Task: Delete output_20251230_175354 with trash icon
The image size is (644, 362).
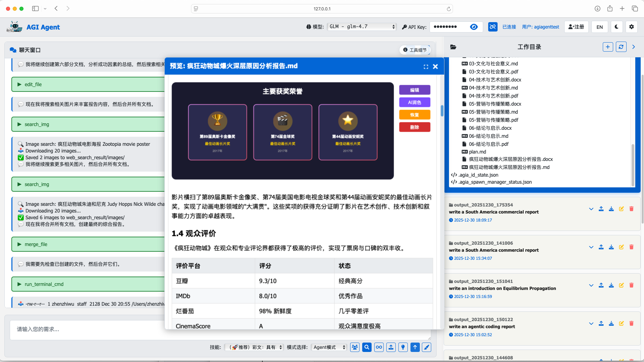Action: (x=631, y=209)
